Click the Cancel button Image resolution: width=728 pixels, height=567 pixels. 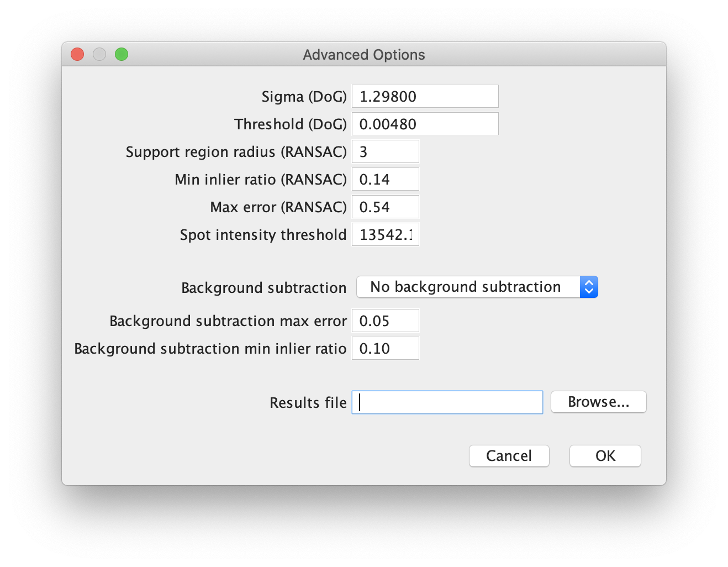tap(509, 456)
